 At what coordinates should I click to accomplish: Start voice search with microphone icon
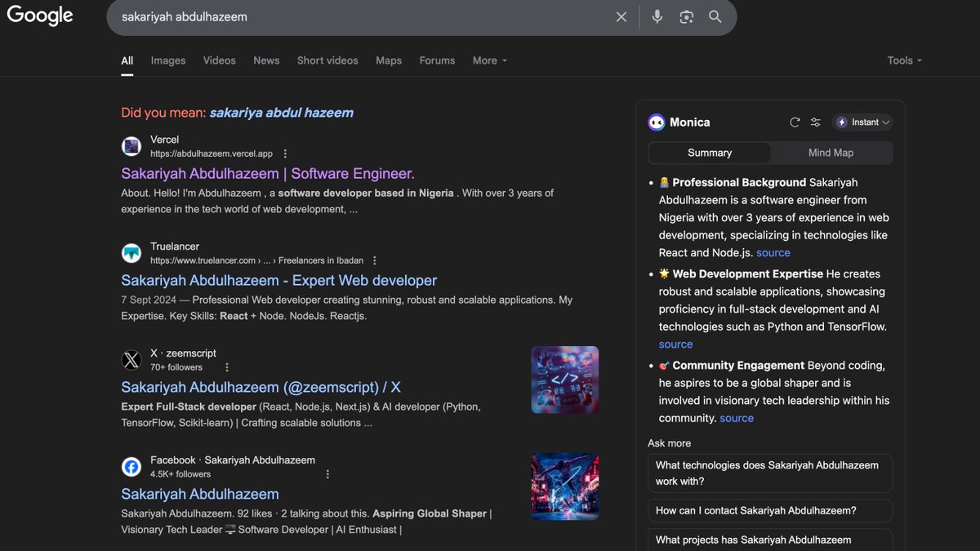point(657,17)
